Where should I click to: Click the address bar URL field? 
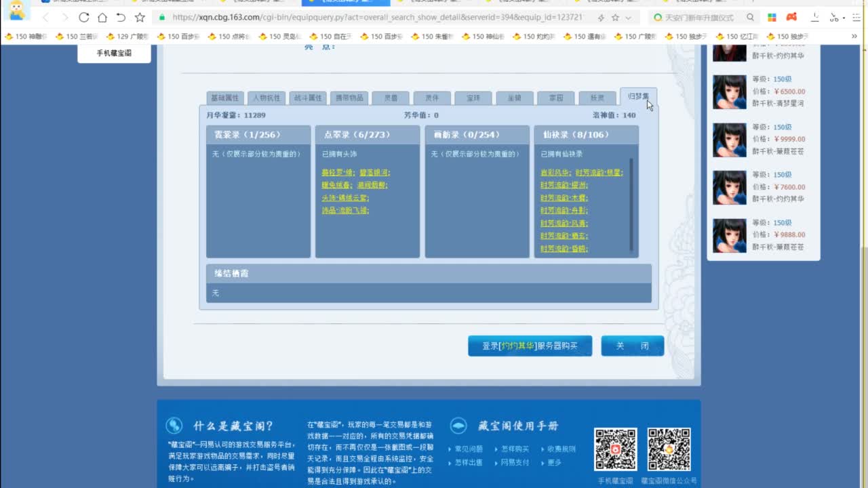click(373, 18)
